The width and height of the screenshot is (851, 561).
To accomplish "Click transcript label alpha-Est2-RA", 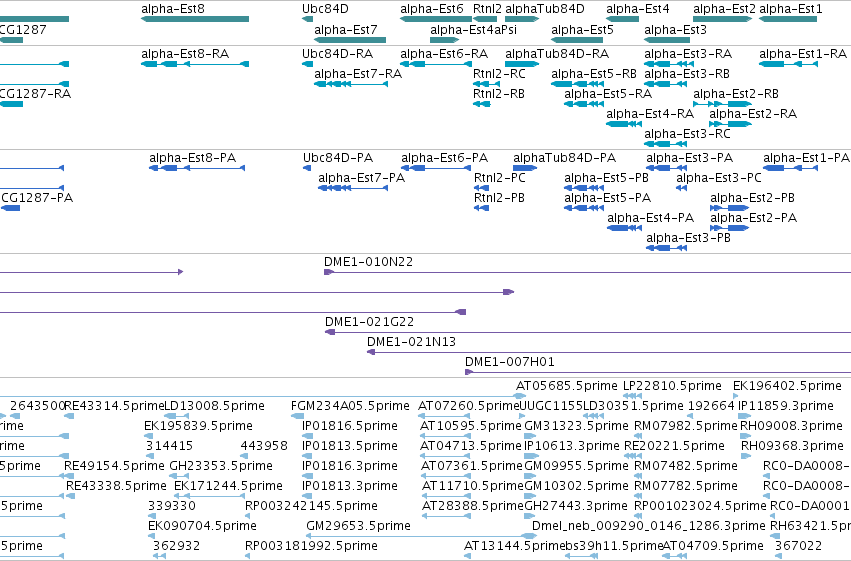I will pos(753,114).
